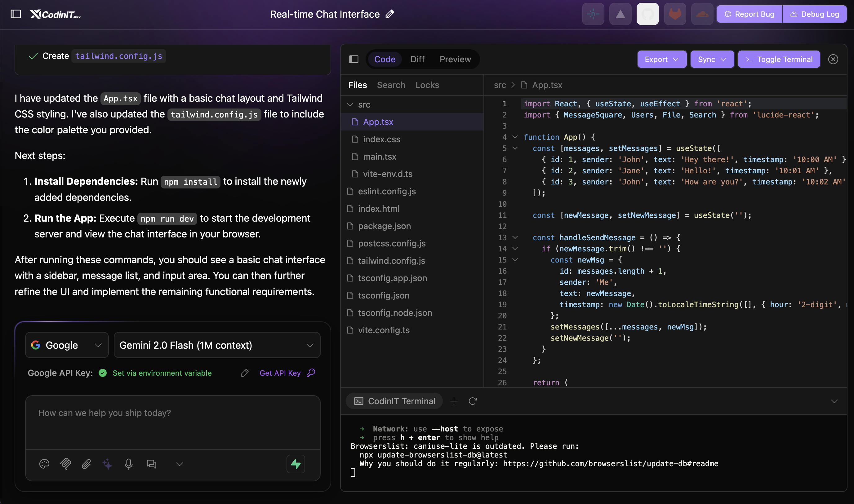
Task: Switch to the Diff tab
Action: coord(417,59)
